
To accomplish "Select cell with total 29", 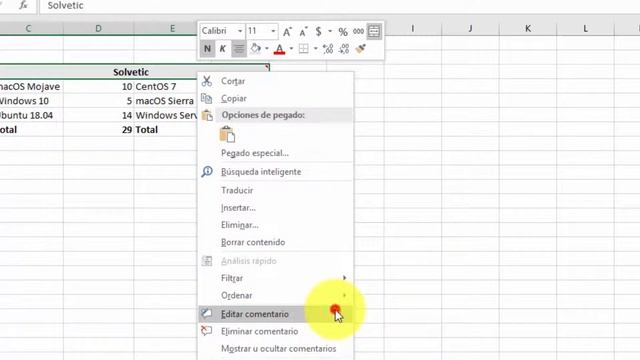I will pyautogui.click(x=98, y=129).
